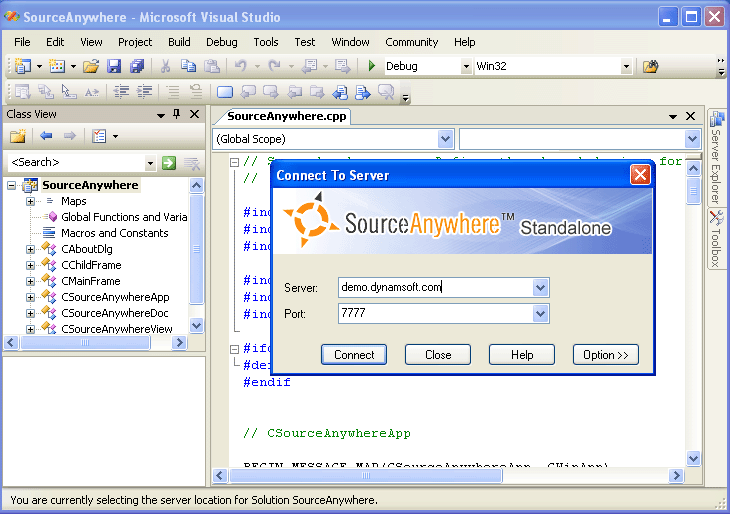This screenshot has width=730, height=514.
Task: Click the Connect button
Action: click(354, 355)
